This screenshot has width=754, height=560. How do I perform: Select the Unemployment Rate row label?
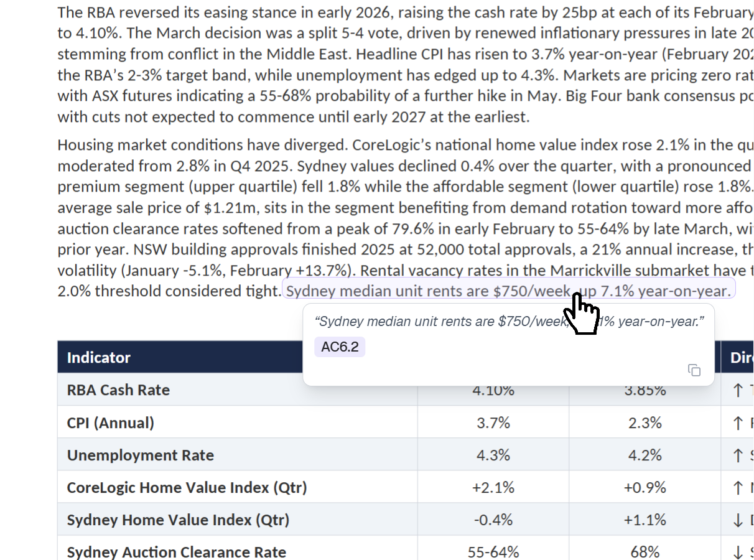point(140,455)
